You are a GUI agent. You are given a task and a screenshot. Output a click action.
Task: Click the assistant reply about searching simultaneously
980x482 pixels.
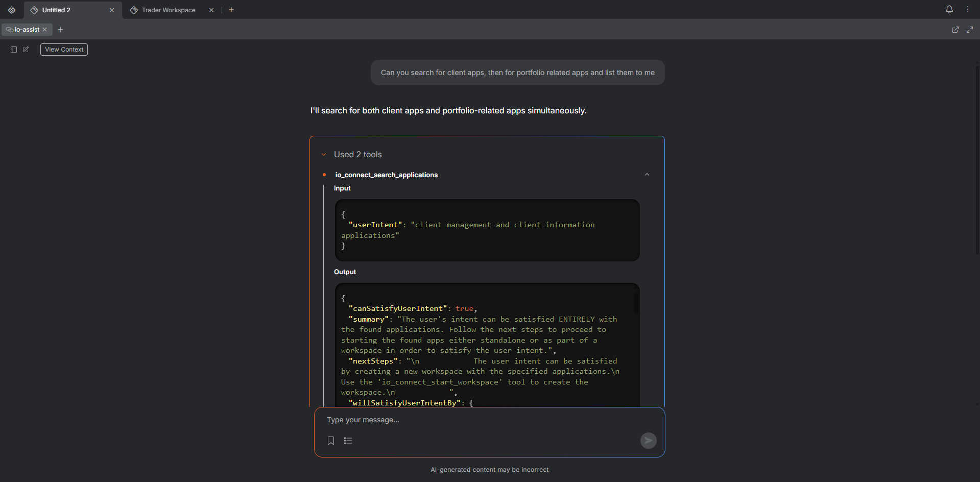(x=448, y=111)
